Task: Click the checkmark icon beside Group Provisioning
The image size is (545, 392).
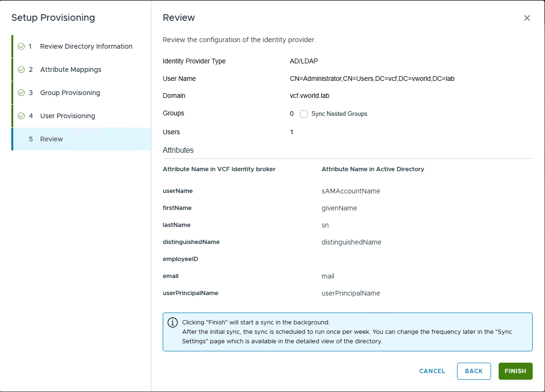Action: [x=21, y=93]
